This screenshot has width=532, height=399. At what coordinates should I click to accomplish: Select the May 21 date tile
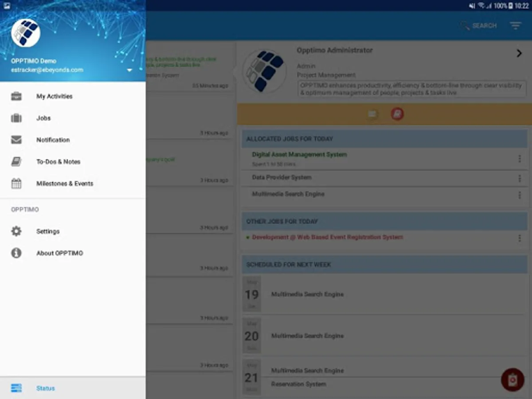252,377
